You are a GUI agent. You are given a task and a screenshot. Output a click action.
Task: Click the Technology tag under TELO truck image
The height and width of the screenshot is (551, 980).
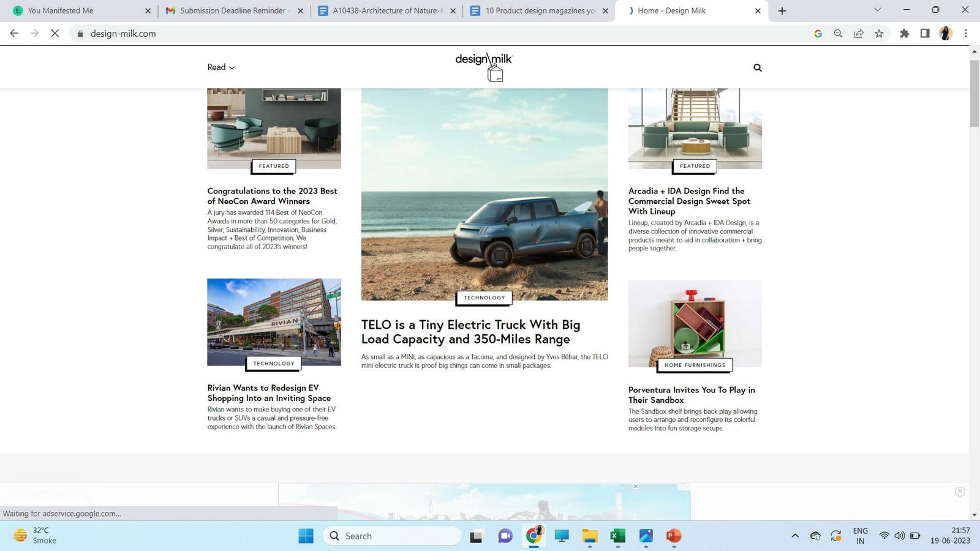pyautogui.click(x=484, y=298)
